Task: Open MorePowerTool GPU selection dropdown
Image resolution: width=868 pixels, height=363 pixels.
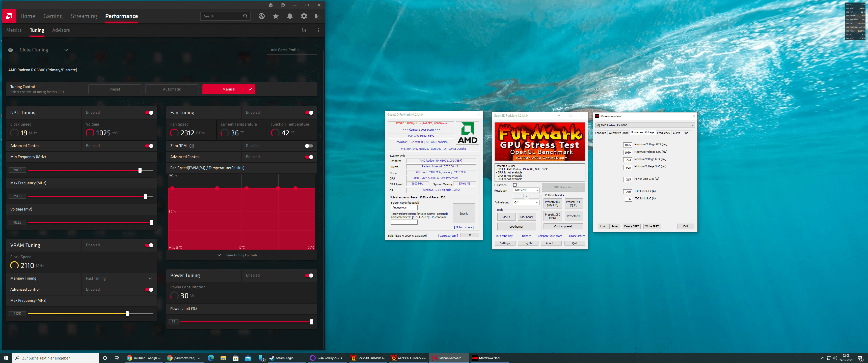Action: click(x=645, y=125)
